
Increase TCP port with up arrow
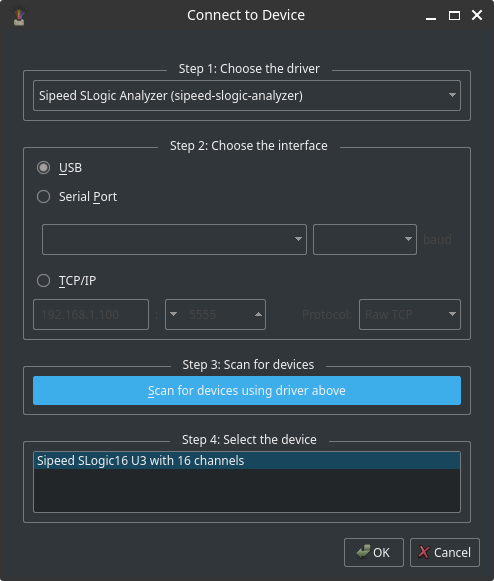pyautogui.click(x=258, y=315)
